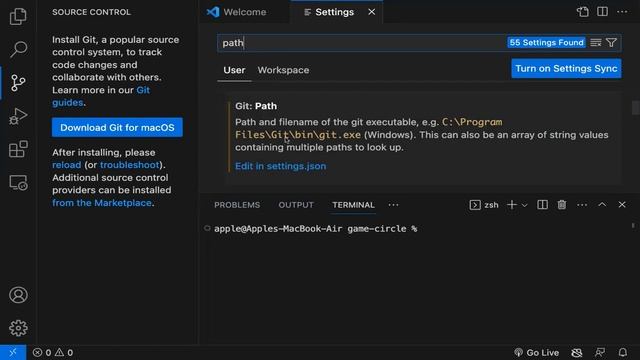Open terminal panel More Actions ellipsis
Viewport: 640px width, 360px height.
(x=582, y=205)
